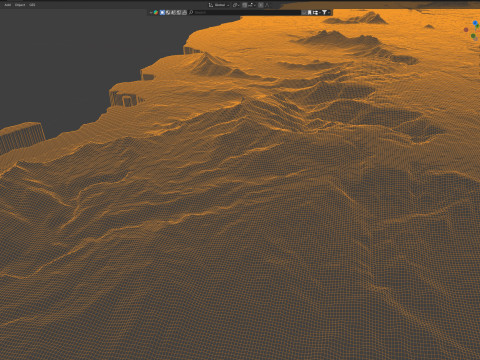The width and height of the screenshot is (480, 360).
Task: Expand the dropdown arrow next to the funnel filter
Action: coord(329,12)
